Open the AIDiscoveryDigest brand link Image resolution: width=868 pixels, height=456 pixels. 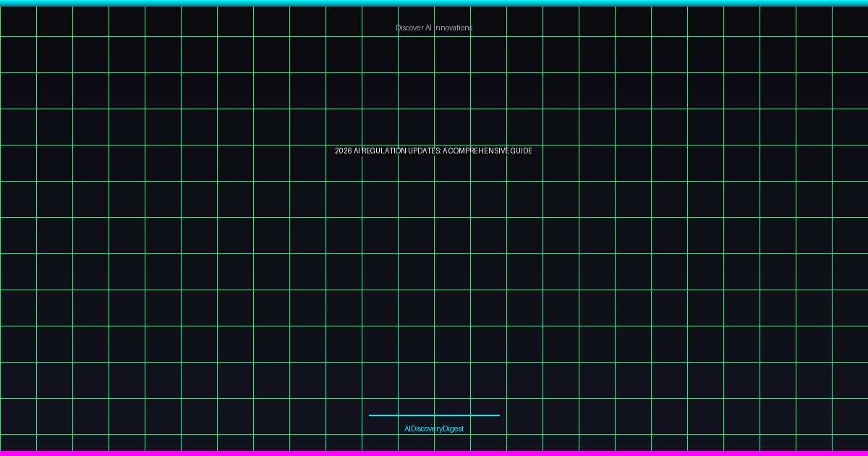434,429
